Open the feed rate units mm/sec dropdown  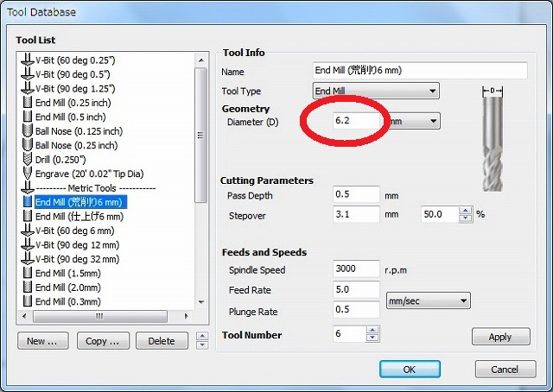point(427,300)
